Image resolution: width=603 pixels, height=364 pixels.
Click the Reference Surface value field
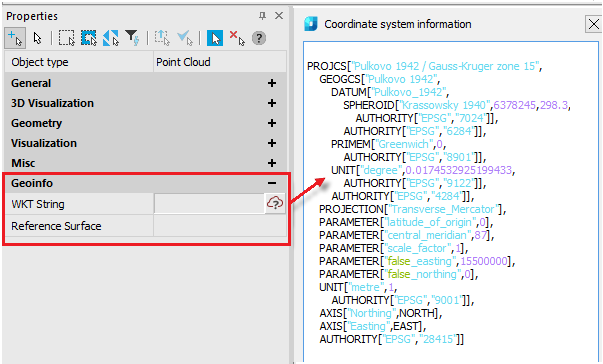coord(220,226)
